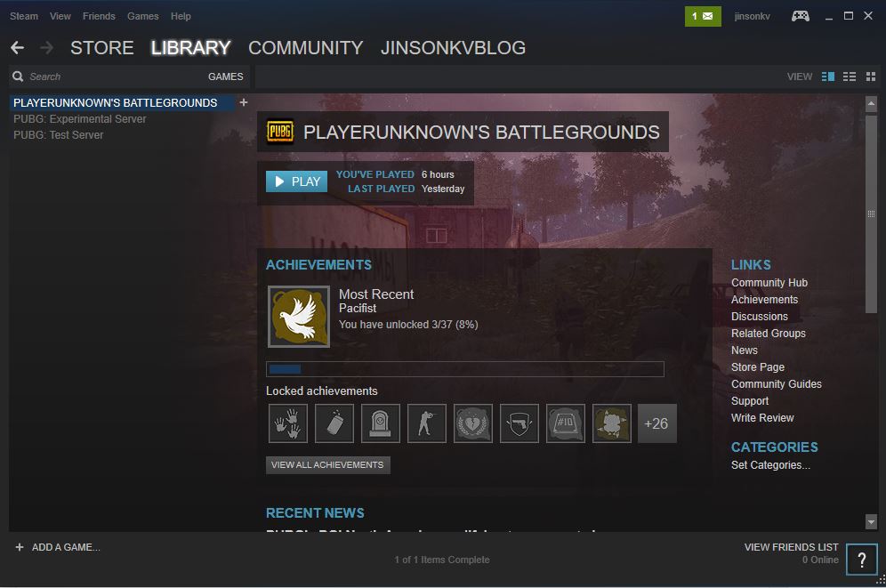Switch to detail view layout icon

click(x=828, y=77)
